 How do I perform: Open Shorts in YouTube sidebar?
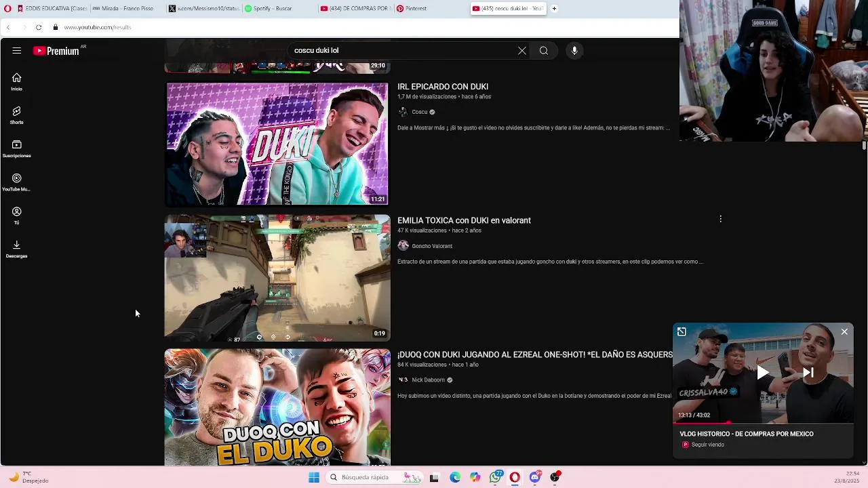click(x=17, y=115)
